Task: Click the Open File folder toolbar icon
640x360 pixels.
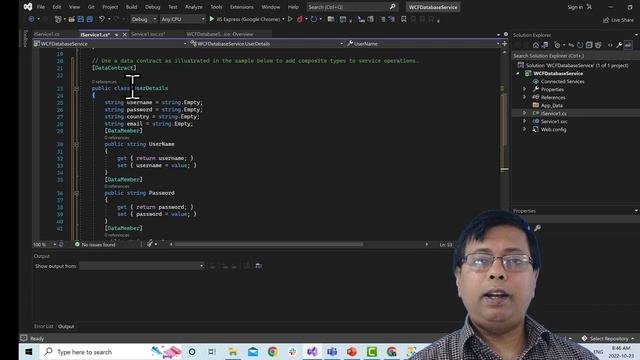Action: pos(71,19)
